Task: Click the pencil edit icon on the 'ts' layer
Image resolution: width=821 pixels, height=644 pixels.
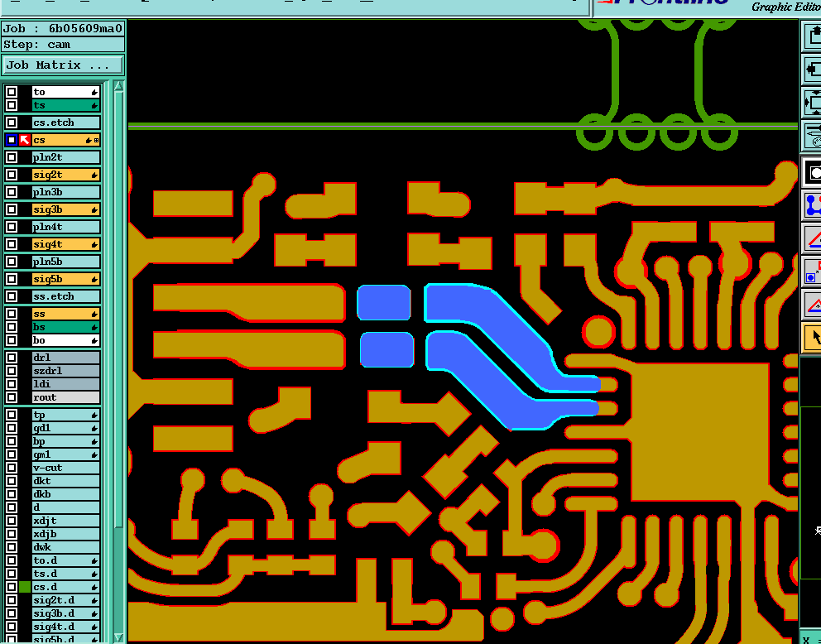Action: click(x=94, y=105)
